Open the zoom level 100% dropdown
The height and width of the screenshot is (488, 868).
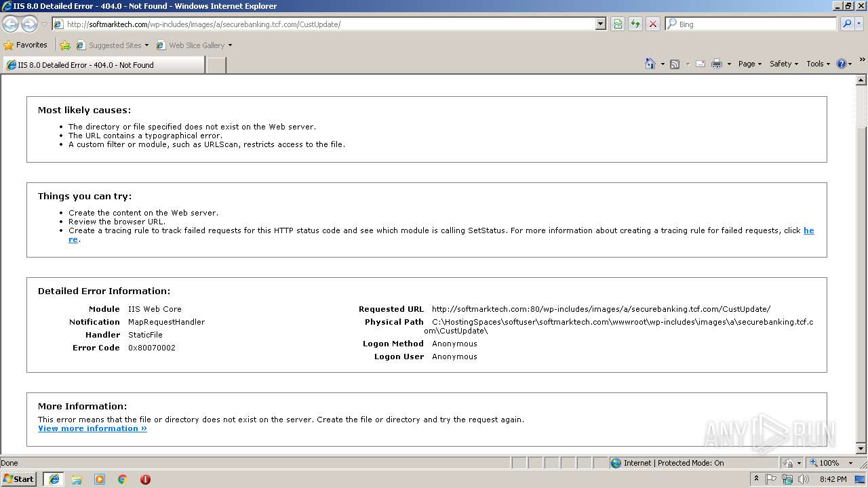point(850,463)
